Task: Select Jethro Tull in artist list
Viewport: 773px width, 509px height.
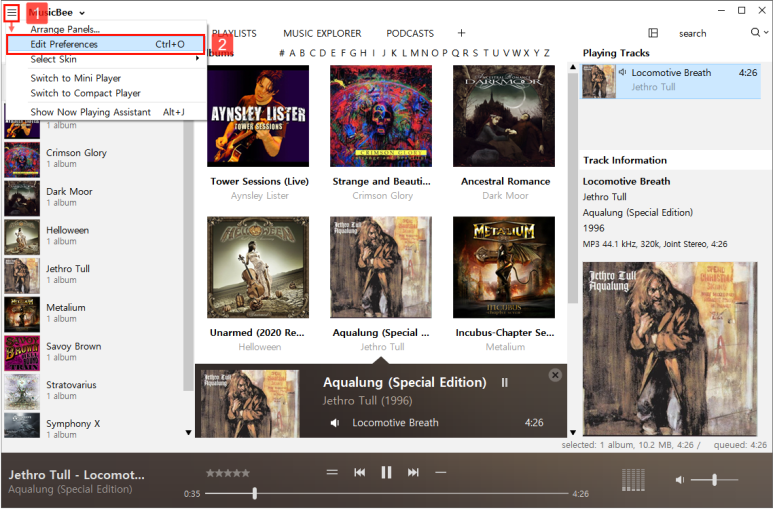Action: point(94,275)
